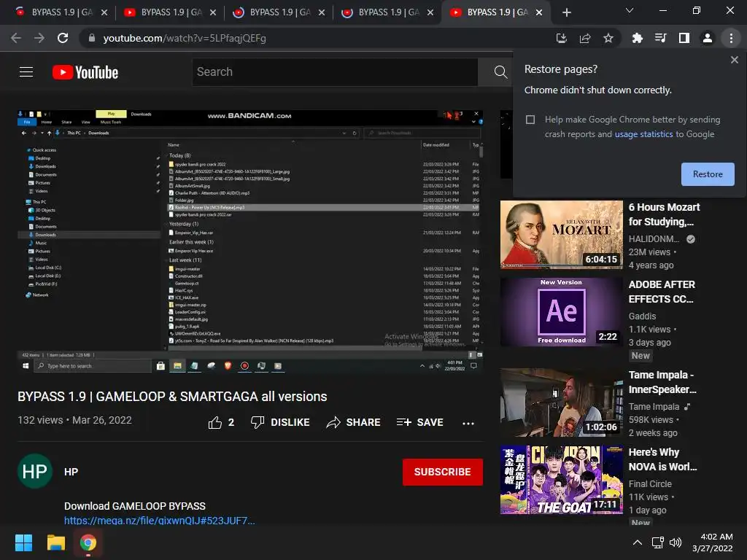Close the first BYPASS 1.9 tab
747x560 pixels.
[104, 12]
